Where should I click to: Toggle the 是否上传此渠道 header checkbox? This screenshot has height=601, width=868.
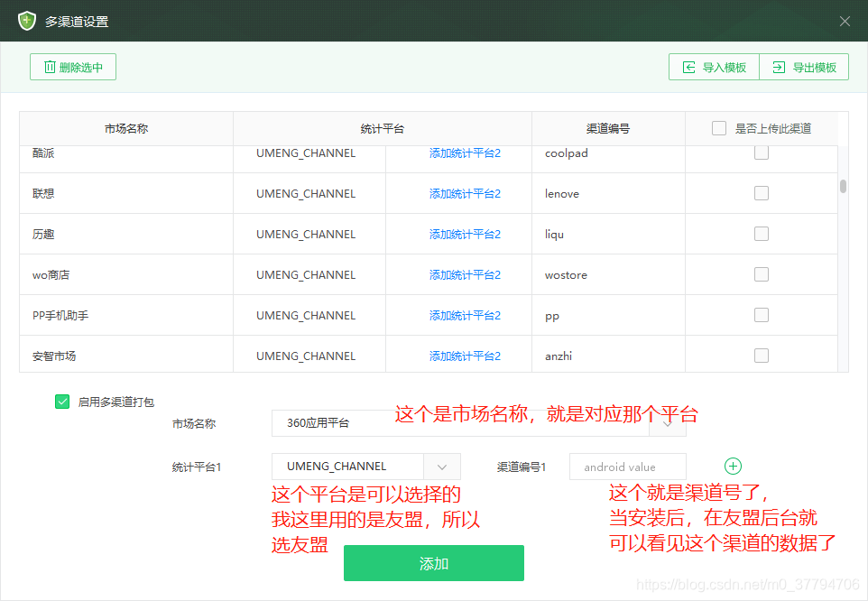pyautogui.click(x=719, y=128)
